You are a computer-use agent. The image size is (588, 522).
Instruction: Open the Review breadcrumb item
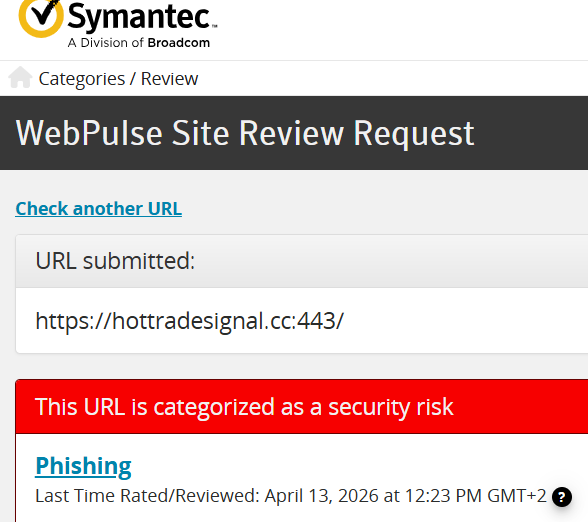(x=170, y=79)
